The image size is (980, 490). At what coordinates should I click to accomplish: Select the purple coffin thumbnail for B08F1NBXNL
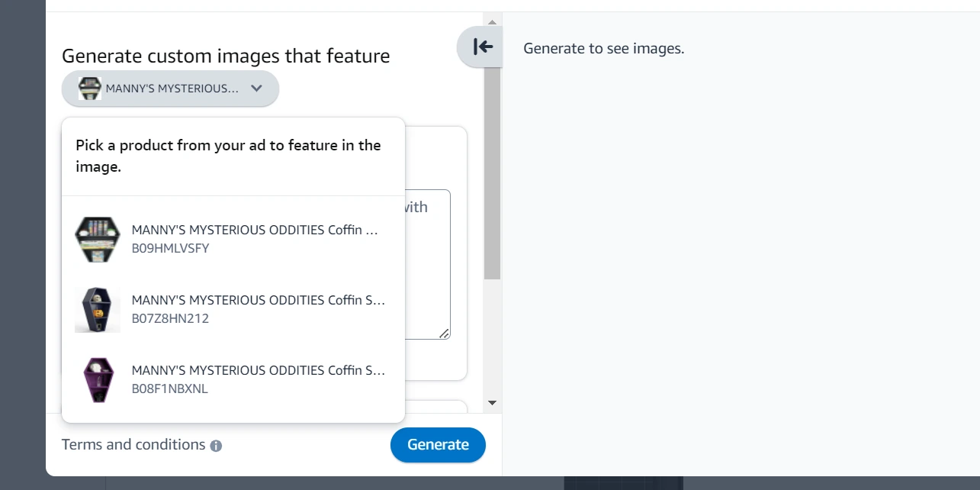pyautogui.click(x=98, y=380)
